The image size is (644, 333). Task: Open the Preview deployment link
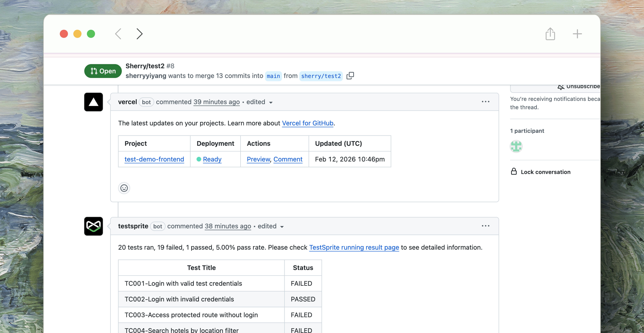(x=258, y=159)
